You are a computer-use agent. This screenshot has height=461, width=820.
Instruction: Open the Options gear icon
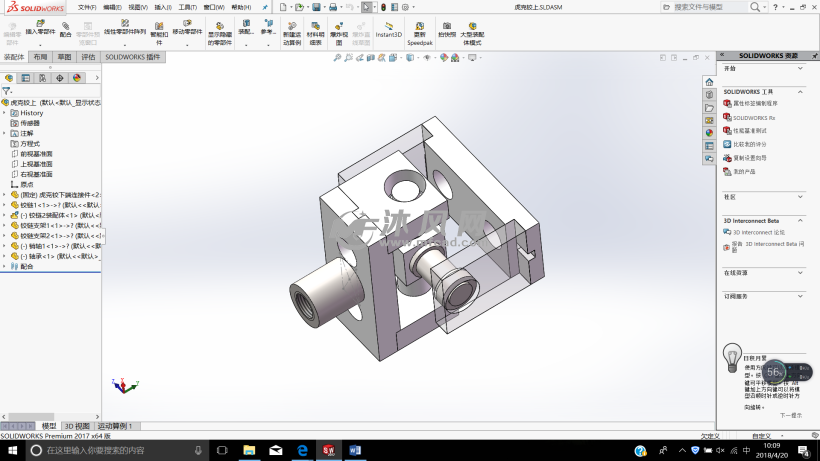(x=405, y=7)
